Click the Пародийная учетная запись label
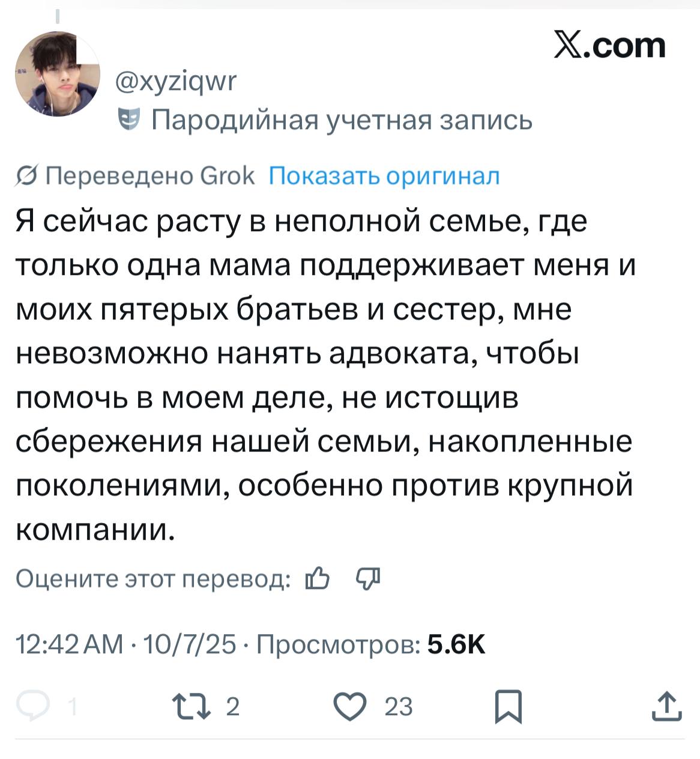 pos(342,119)
